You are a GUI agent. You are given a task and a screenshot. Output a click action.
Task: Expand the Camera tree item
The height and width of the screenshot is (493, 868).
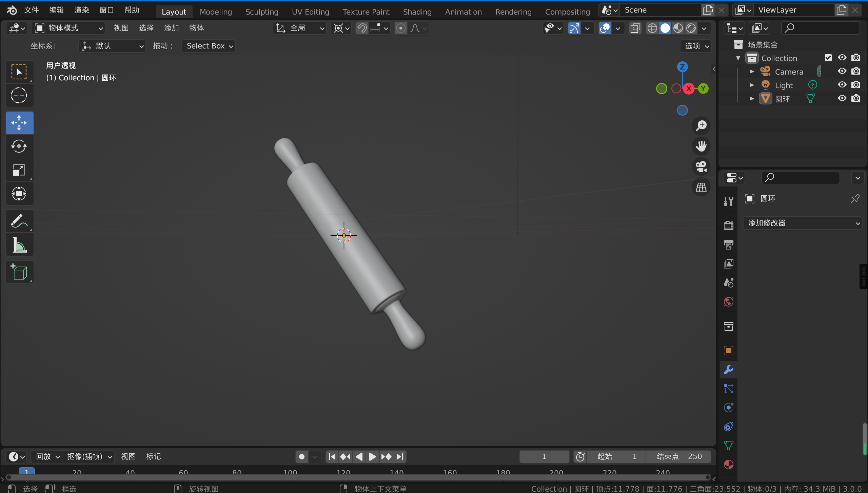pyautogui.click(x=752, y=72)
